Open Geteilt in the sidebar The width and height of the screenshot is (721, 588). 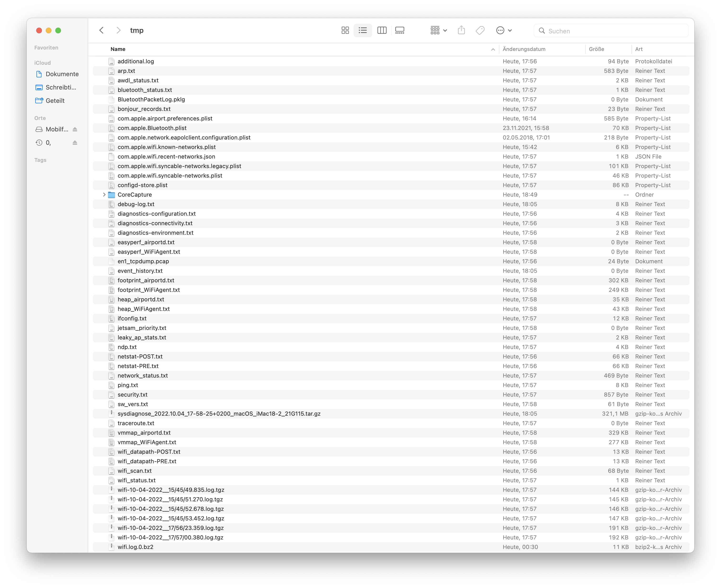tap(55, 101)
